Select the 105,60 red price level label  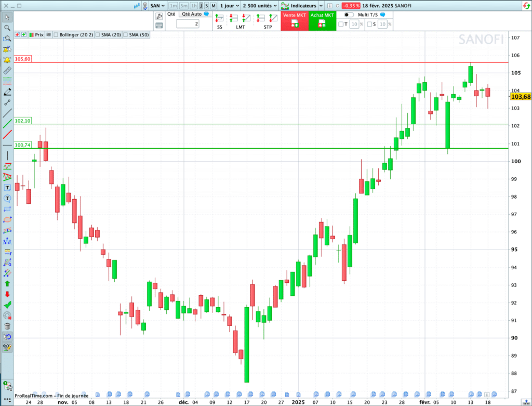pyautogui.click(x=22, y=59)
